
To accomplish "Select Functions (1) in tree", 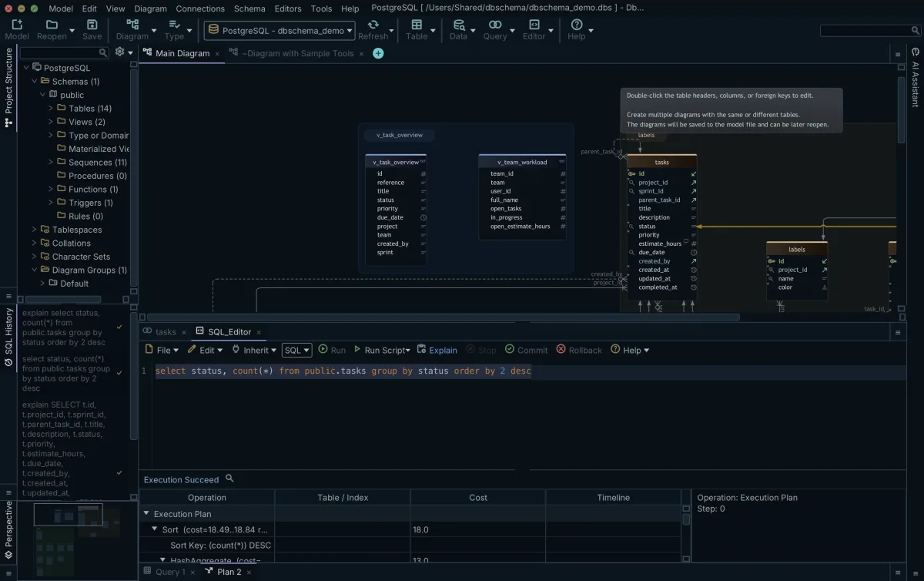I will [x=93, y=190].
